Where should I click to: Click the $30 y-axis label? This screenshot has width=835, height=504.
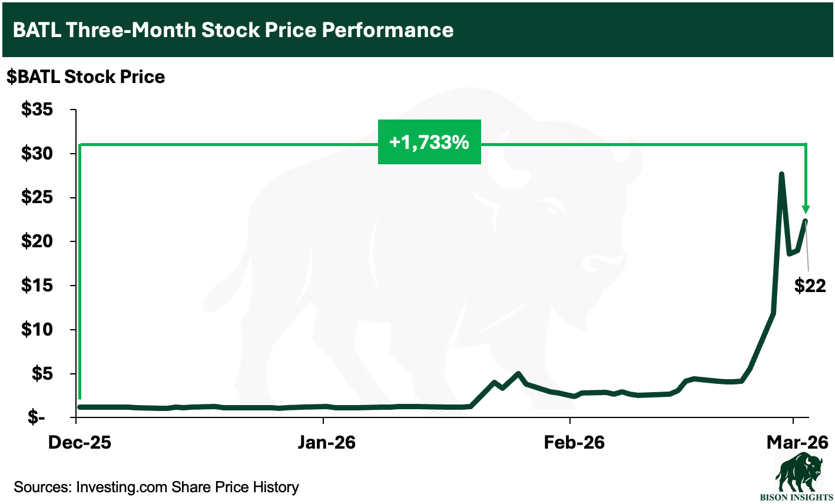pos(37,154)
